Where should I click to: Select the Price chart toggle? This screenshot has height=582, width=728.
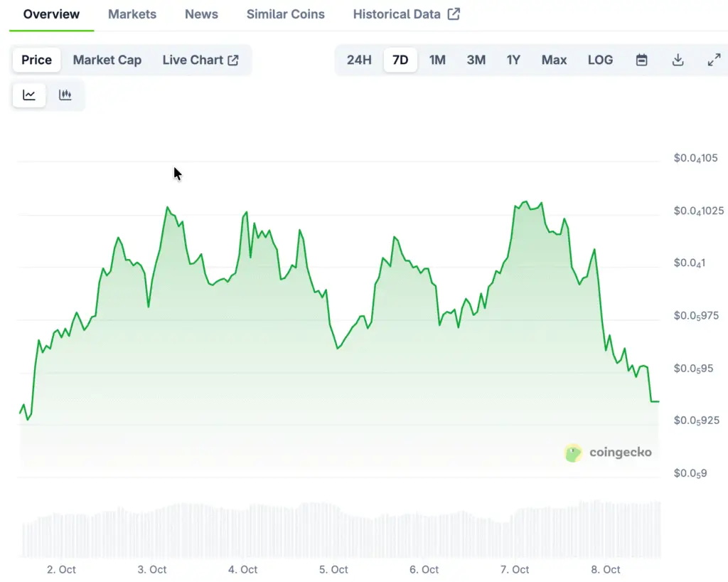click(x=36, y=60)
